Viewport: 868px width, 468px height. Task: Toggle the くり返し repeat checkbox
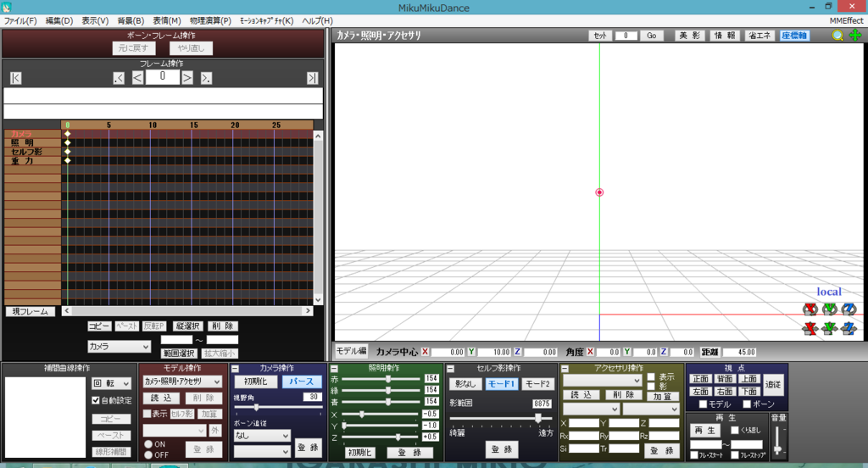pos(735,431)
